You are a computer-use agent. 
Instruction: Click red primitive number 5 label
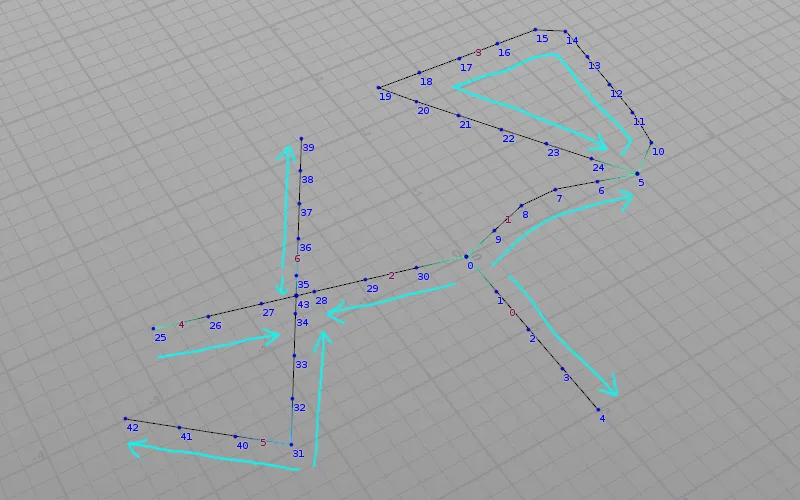(x=263, y=443)
